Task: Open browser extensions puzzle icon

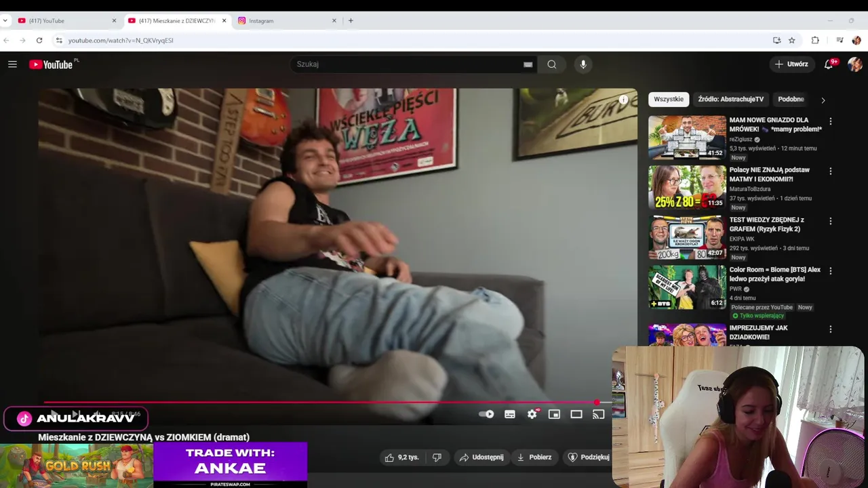Action: click(816, 41)
